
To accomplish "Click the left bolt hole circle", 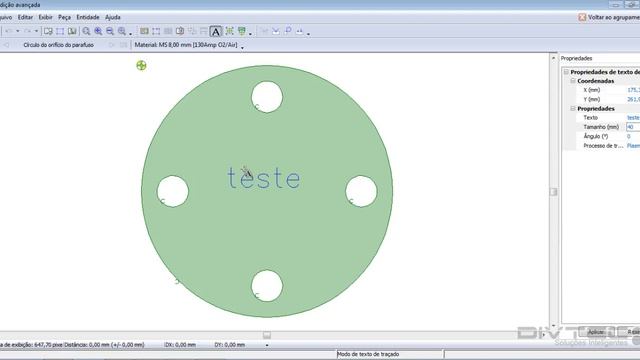I will 173,191.
